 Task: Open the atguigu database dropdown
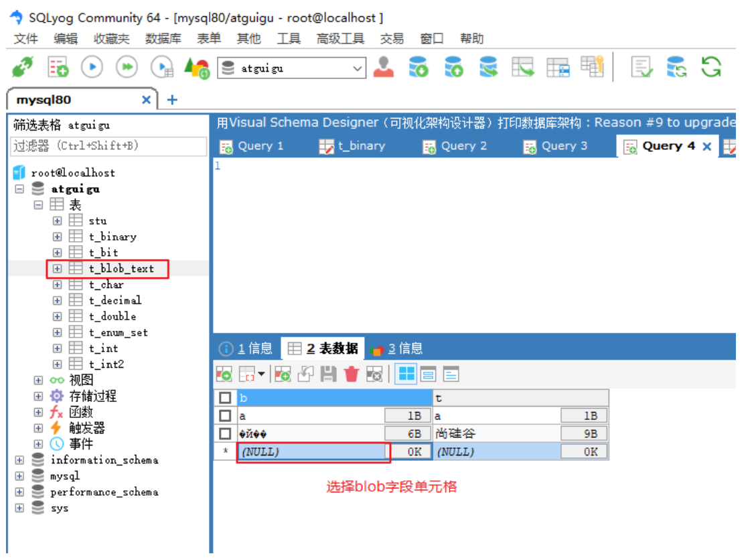point(358,68)
